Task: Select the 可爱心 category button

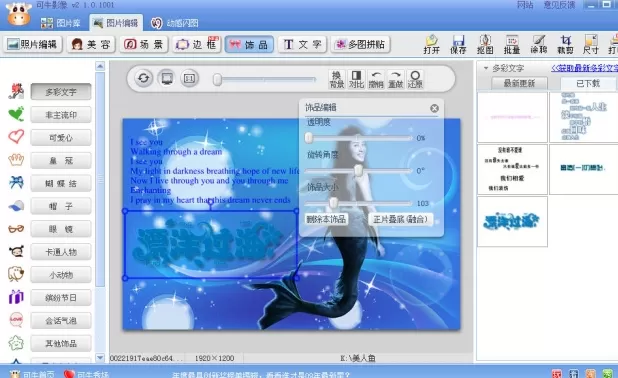Action: pos(61,138)
